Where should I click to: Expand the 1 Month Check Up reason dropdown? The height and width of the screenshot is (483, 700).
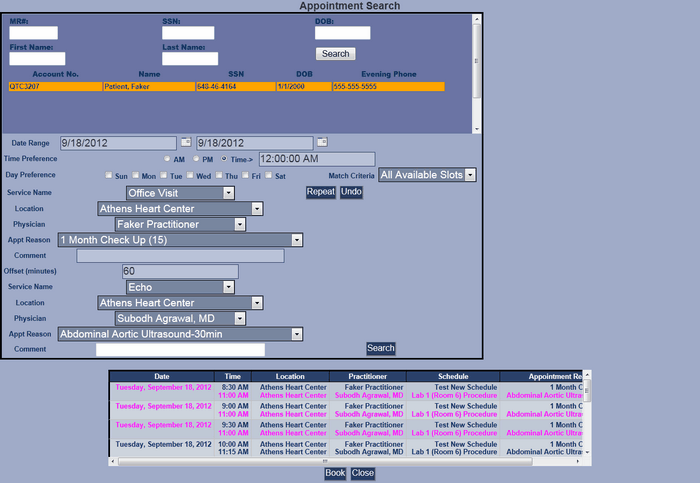pos(297,240)
